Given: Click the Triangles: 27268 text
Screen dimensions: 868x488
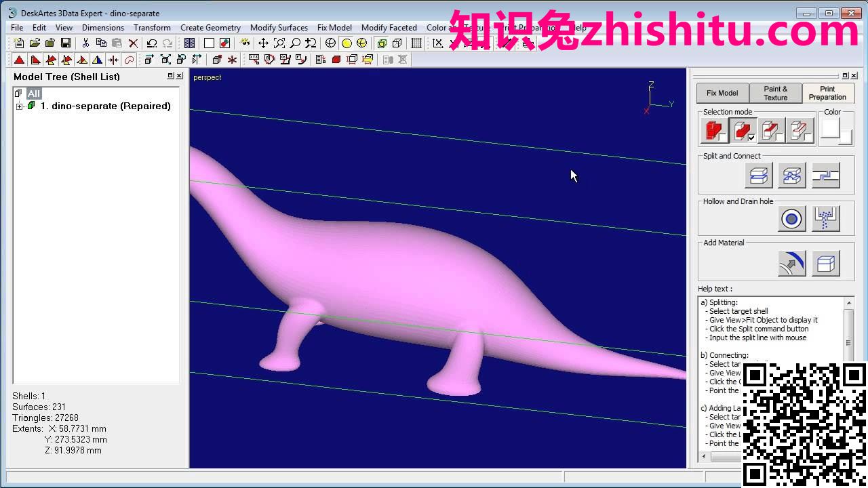Looking at the screenshot, I should click(x=45, y=418).
